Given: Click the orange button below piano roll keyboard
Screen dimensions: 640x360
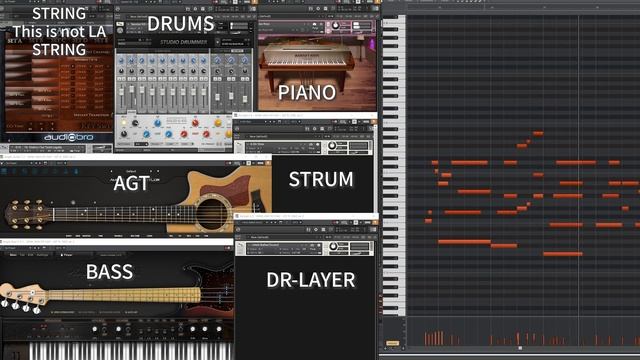Looking at the screenshot, I should point(392,343).
